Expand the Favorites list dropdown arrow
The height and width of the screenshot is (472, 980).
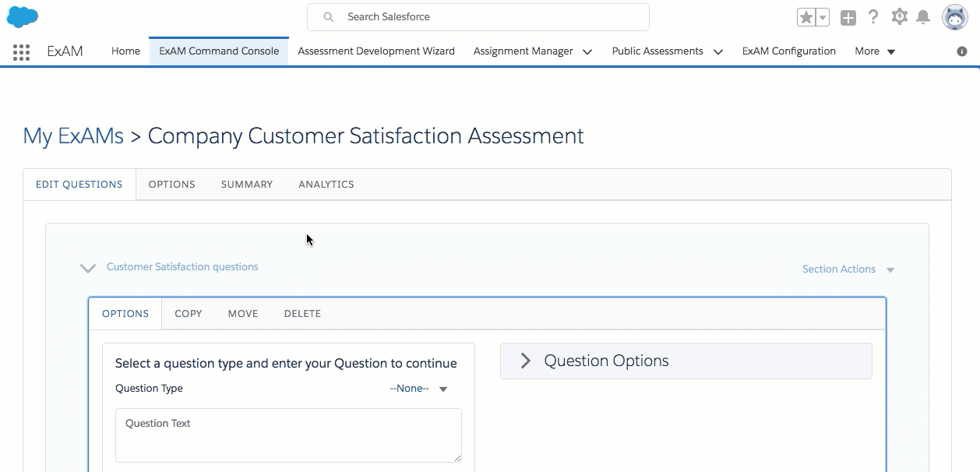(823, 17)
